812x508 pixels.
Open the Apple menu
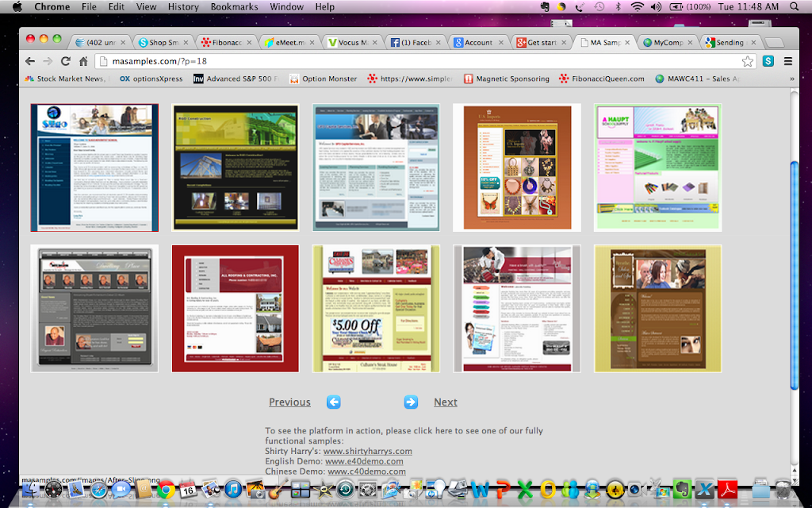(x=17, y=6)
